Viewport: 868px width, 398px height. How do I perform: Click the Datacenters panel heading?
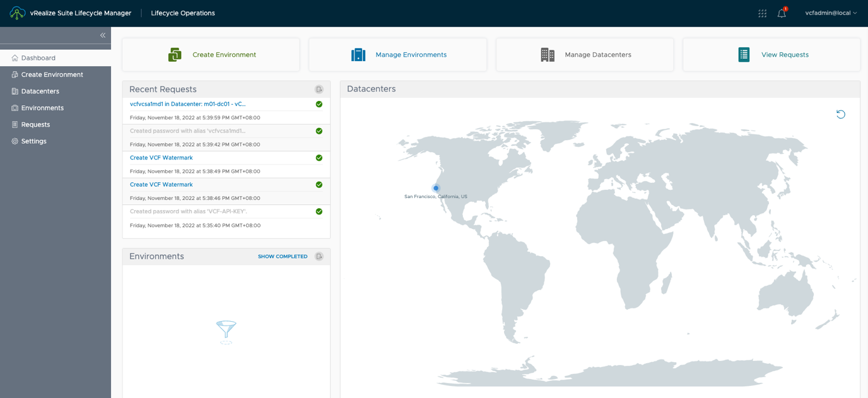(372, 89)
